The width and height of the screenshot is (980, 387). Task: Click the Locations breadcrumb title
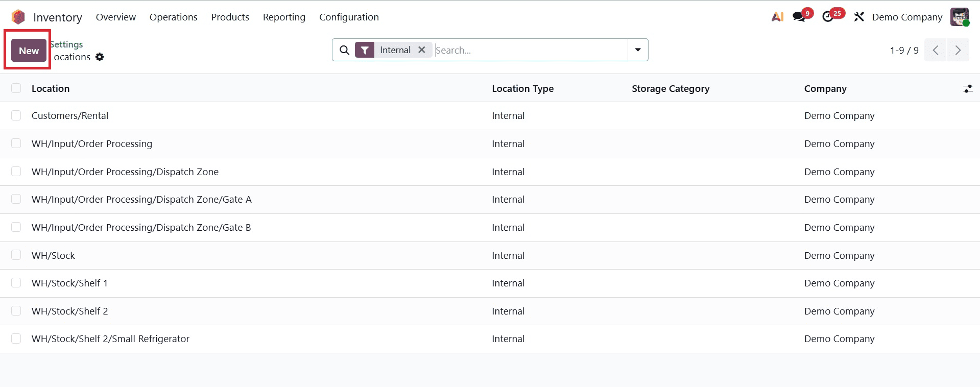[x=70, y=57]
